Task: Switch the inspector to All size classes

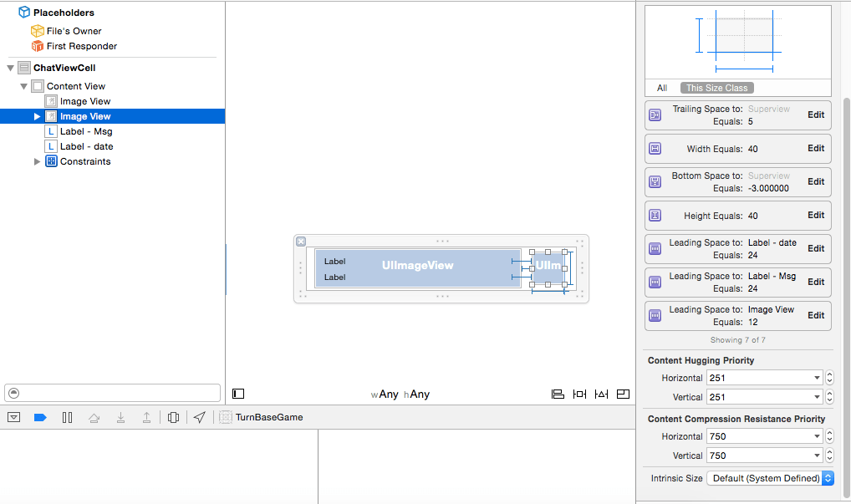Action: pyautogui.click(x=661, y=87)
